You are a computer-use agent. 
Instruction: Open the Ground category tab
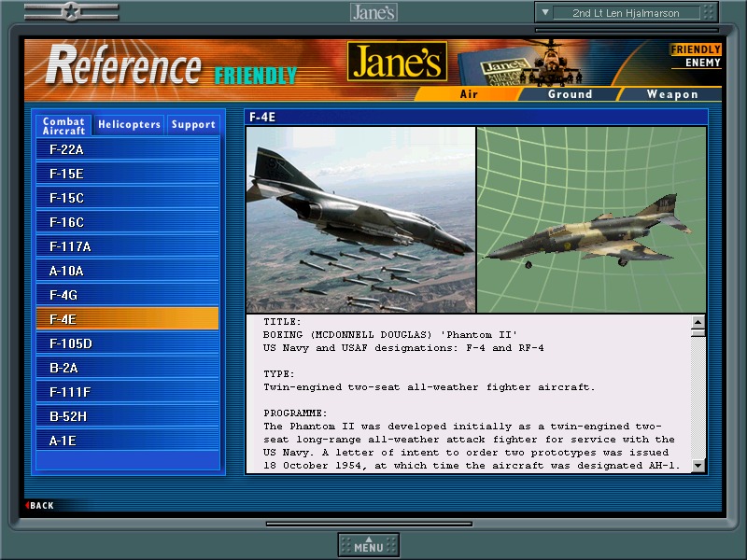(570, 94)
